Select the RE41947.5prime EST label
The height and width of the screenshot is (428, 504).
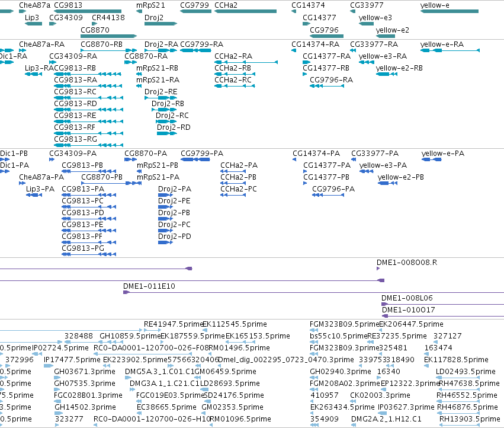(174, 324)
